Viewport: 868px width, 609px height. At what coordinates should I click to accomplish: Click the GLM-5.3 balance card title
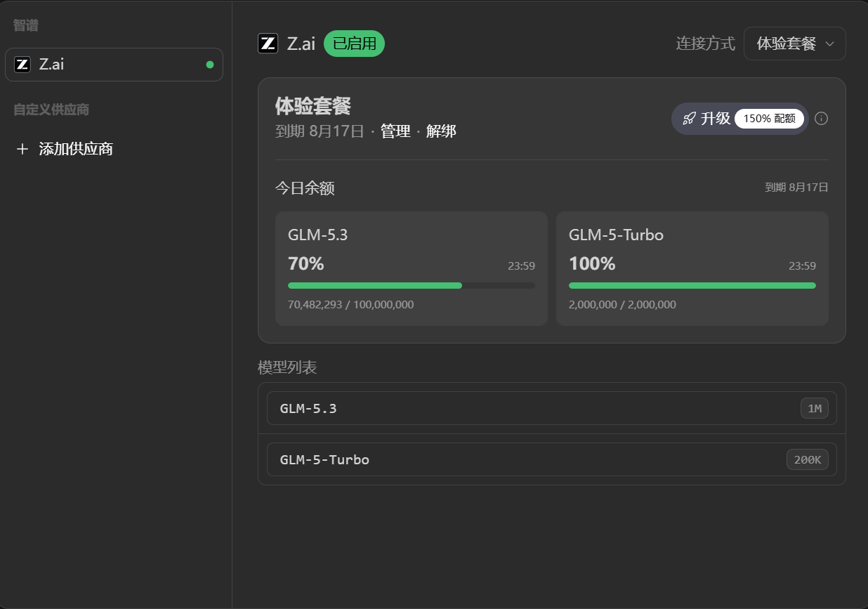(x=318, y=235)
